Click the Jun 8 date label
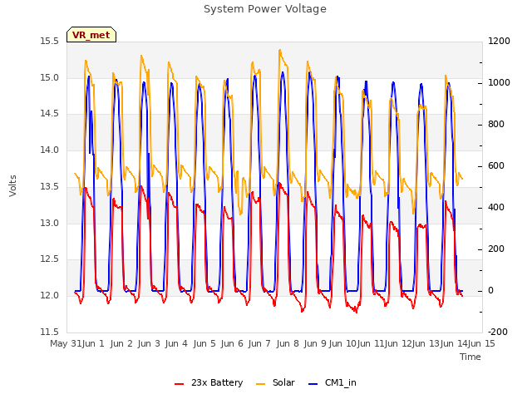 click(x=288, y=343)
